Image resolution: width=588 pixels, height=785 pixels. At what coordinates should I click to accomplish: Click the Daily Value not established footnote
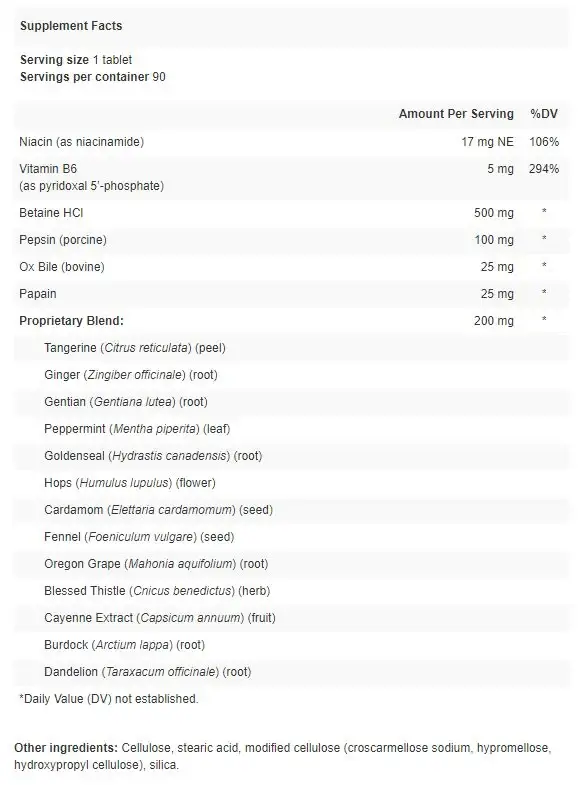[109, 699]
